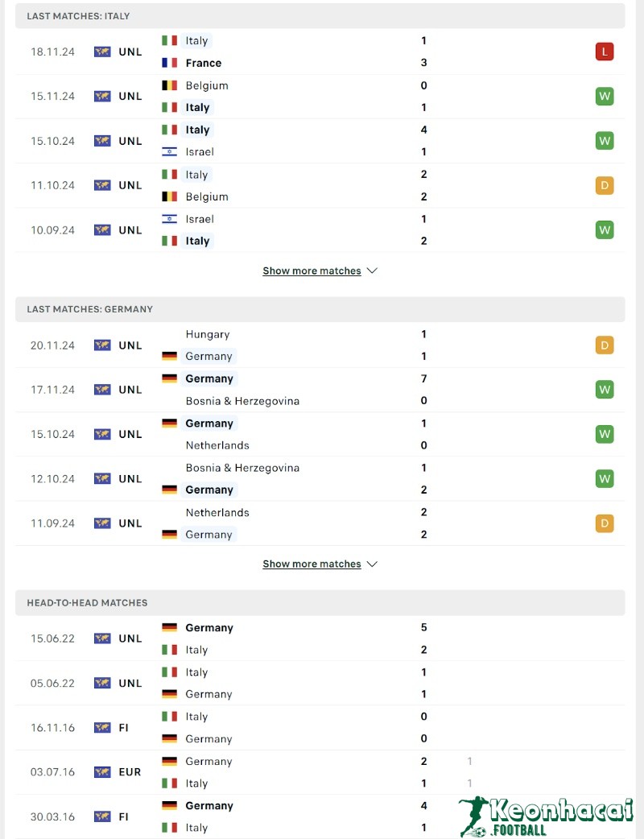644x839 pixels.
Task: Open Show more matches under the Germany section
Action: (312, 564)
